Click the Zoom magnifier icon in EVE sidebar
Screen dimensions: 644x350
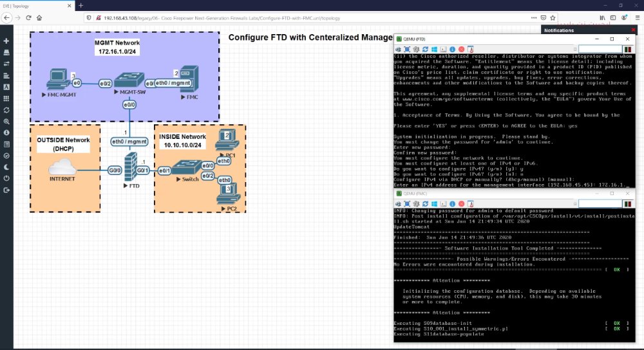(6, 122)
